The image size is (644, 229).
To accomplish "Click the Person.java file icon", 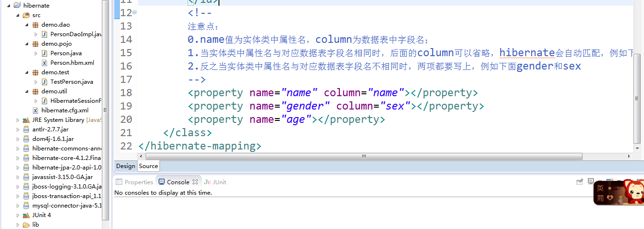I will [45, 53].
